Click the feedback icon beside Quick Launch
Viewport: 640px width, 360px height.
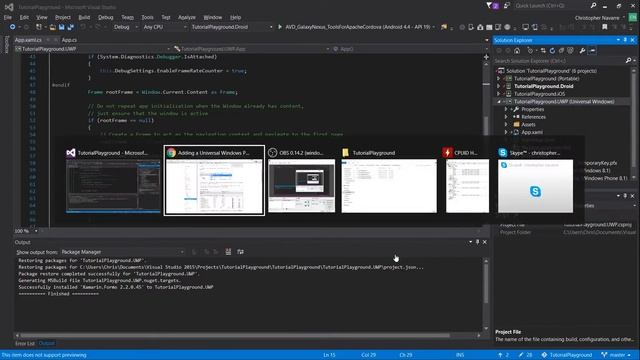tap(507, 6)
